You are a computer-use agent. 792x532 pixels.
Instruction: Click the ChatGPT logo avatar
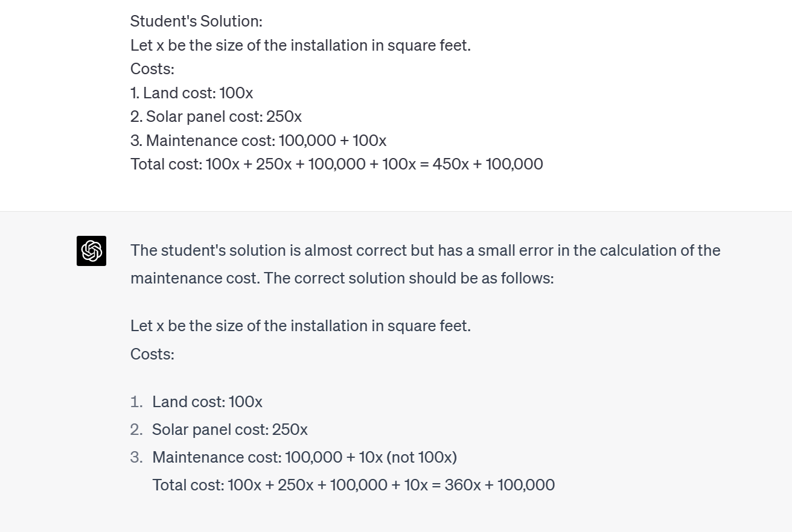pos(91,251)
